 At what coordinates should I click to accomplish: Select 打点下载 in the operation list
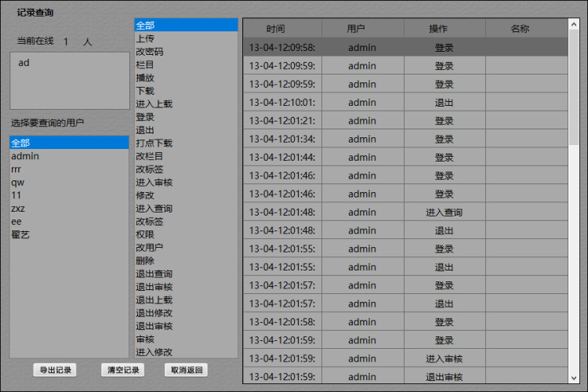click(154, 143)
